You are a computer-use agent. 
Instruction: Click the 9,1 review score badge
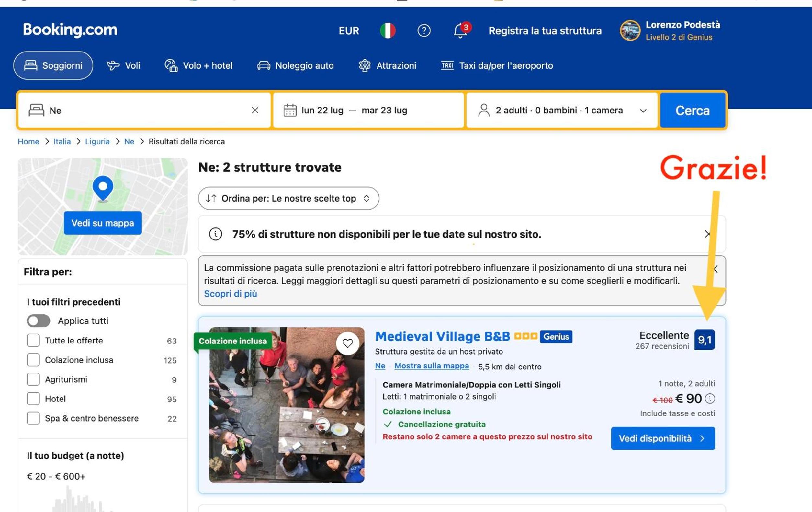coord(705,340)
